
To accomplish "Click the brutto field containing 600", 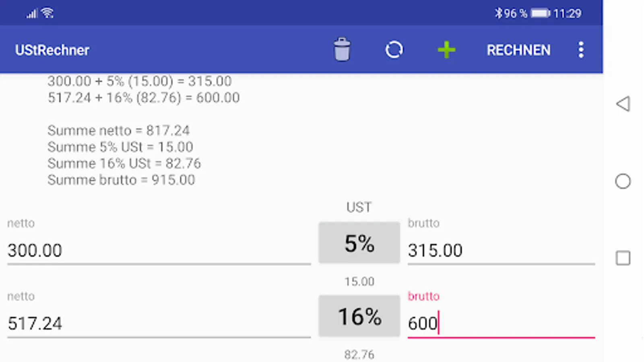I will tap(501, 323).
